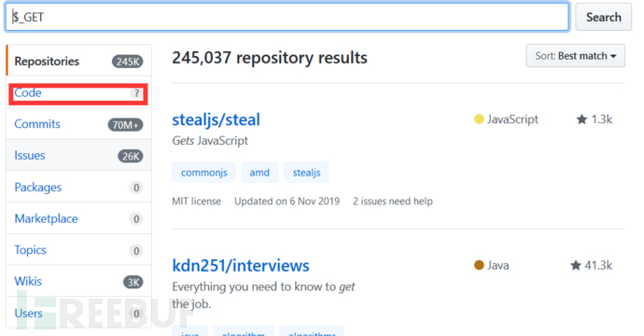Click the Search button
This screenshot has width=644, height=336.
(x=603, y=17)
